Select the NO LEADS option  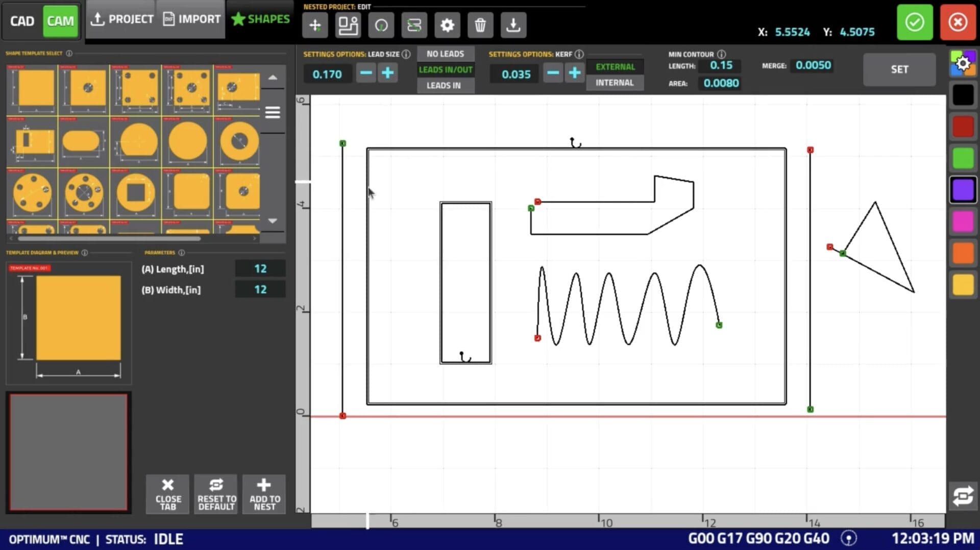click(x=445, y=54)
